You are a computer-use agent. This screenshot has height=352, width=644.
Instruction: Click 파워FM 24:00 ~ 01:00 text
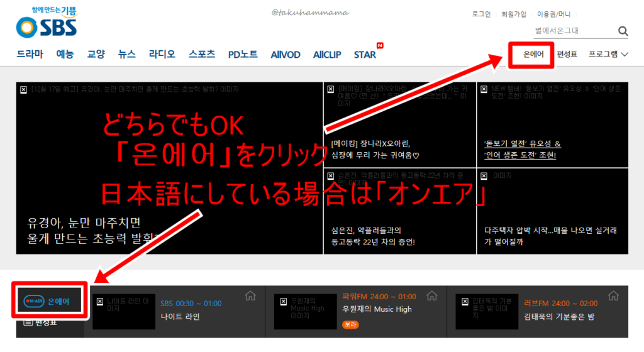(379, 296)
